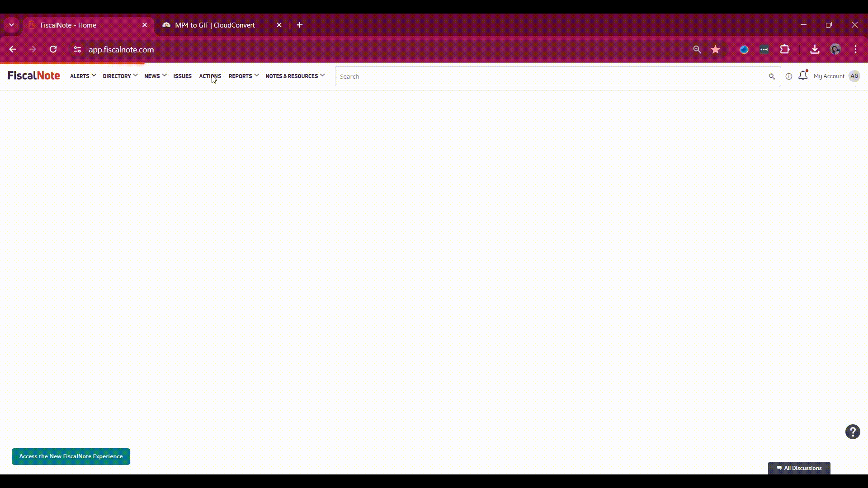The width and height of the screenshot is (868, 488).
Task: Open the info circle icon
Action: (x=789, y=76)
